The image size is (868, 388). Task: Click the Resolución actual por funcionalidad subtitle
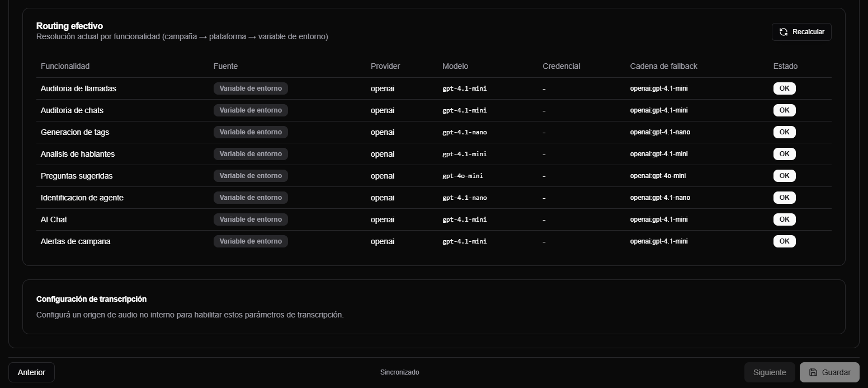[182, 37]
